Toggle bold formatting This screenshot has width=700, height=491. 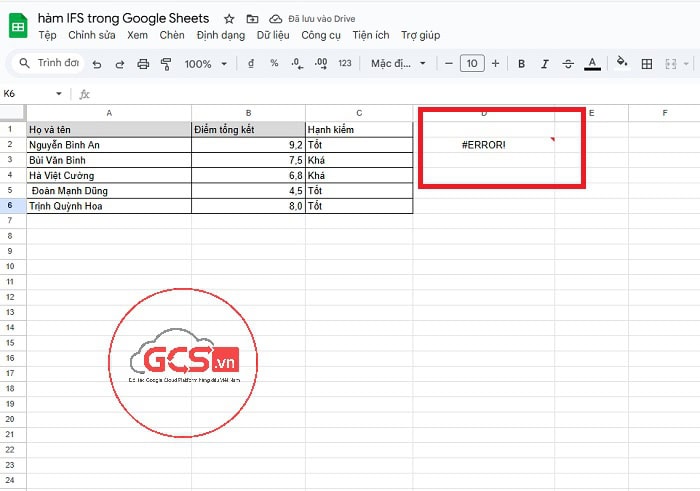coord(521,64)
